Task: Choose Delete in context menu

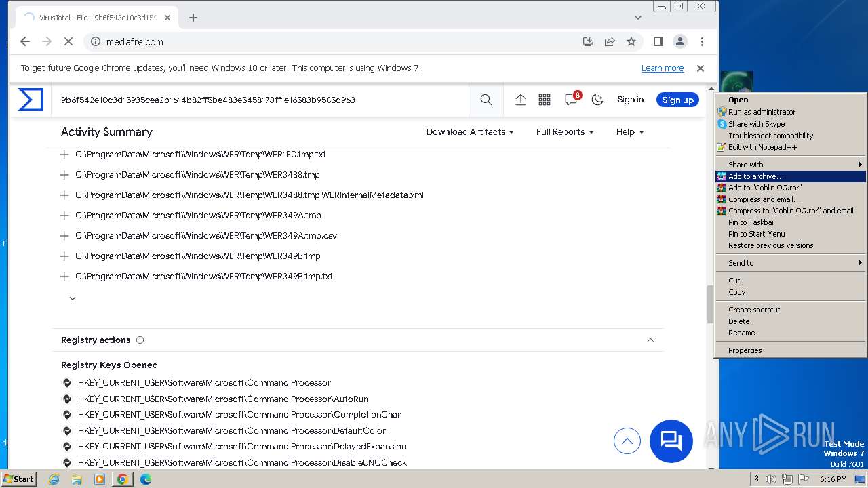Action: 791,321
